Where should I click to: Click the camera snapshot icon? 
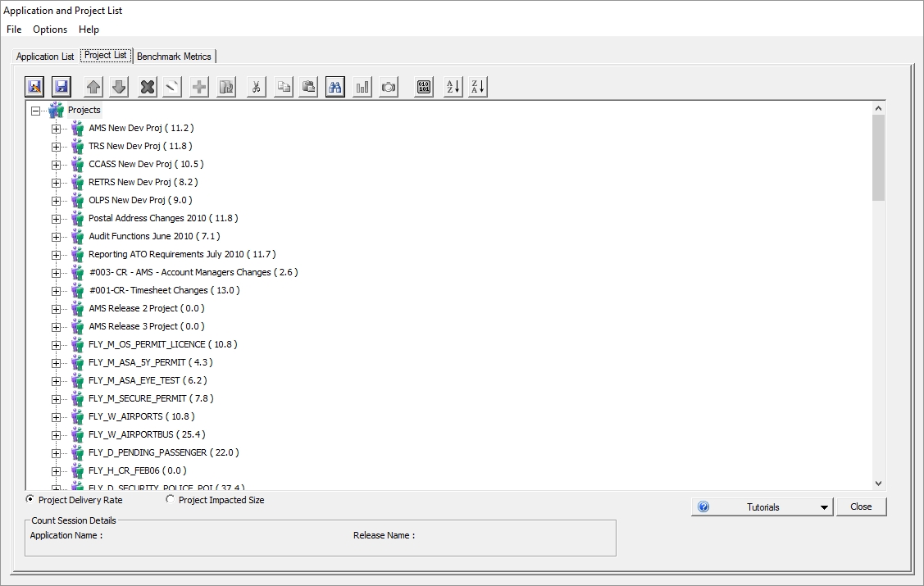(x=389, y=87)
